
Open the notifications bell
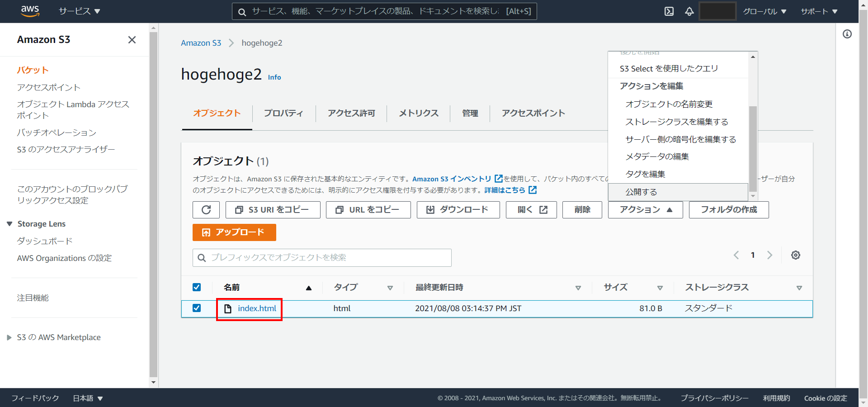pos(689,11)
